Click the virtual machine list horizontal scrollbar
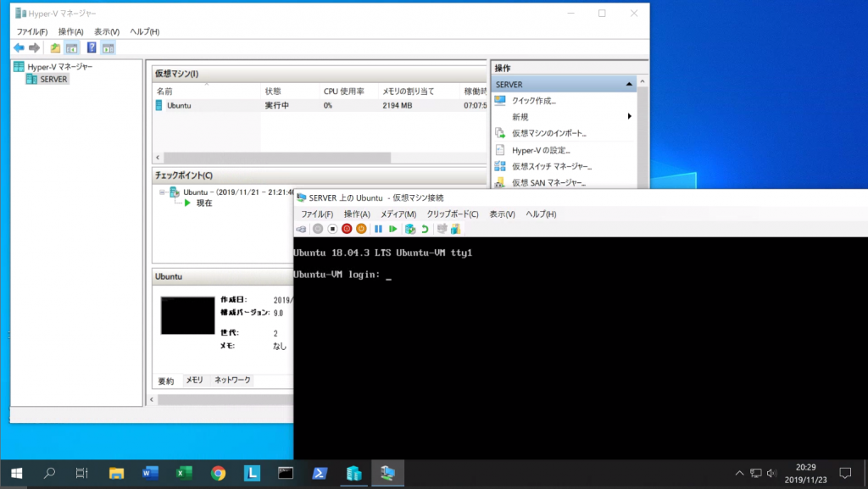This screenshot has height=489, width=868. click(x=277, y=158)
